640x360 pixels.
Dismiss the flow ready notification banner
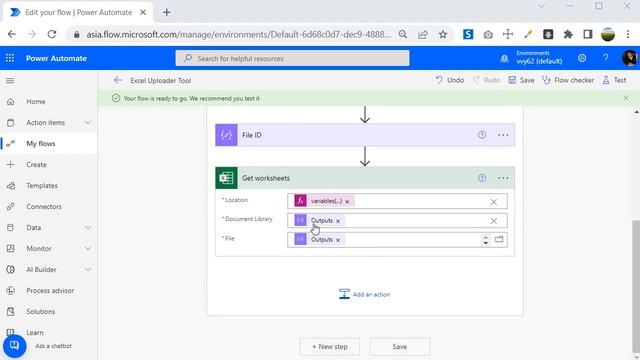626,98
